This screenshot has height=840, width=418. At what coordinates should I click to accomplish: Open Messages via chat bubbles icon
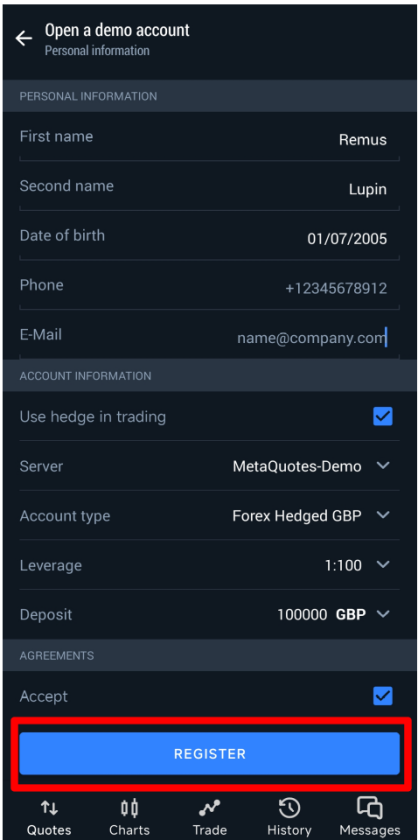(370, 807)
